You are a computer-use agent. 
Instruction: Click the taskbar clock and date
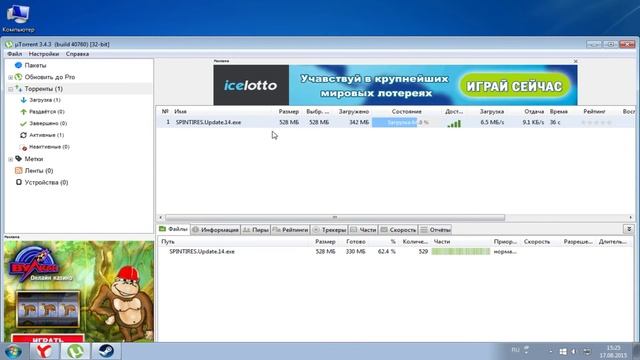coord(613,351)
